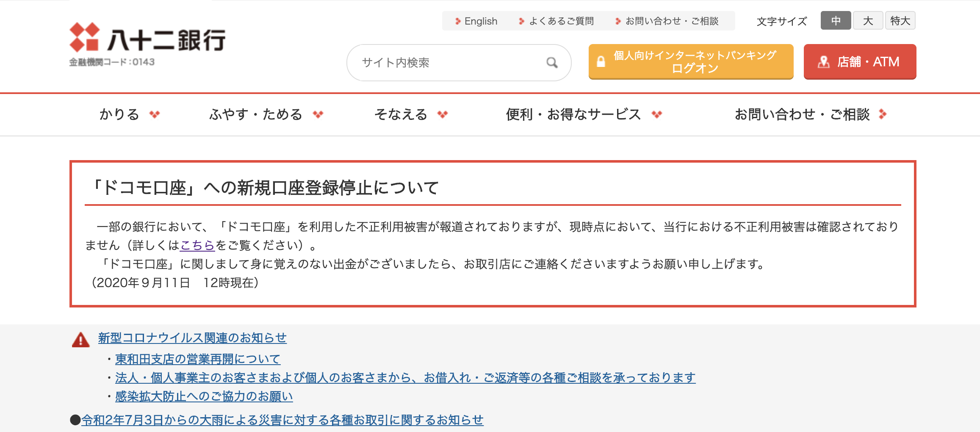
Task: Open the 法人・個人事業主 consultation link
Action: tap(405, 377)
